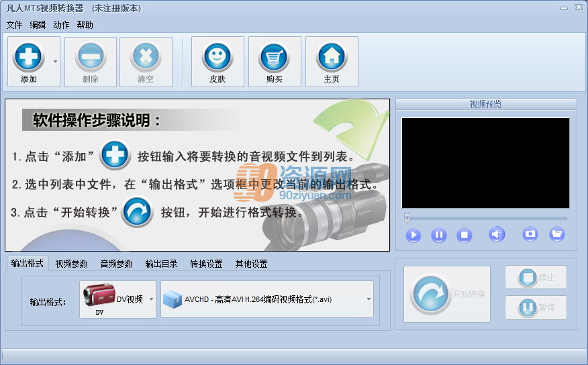Click the 清空 (Clear) toolbar button
Image resolution: width=588 pixels, height=365 pixels.
146,62
